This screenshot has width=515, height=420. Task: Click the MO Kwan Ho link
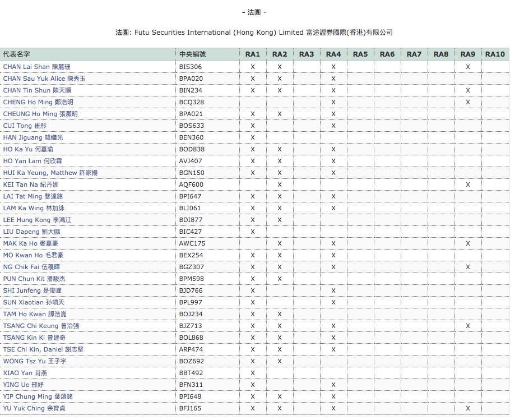33,255
